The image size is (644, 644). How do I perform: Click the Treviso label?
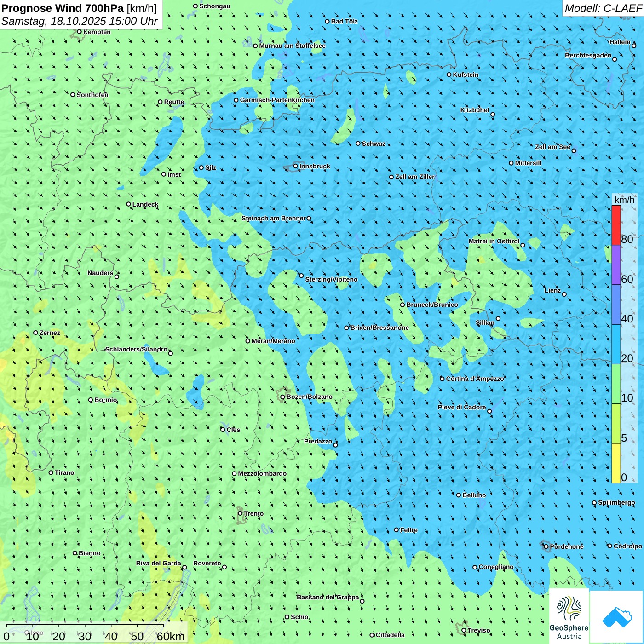click(x=479, y=630)
